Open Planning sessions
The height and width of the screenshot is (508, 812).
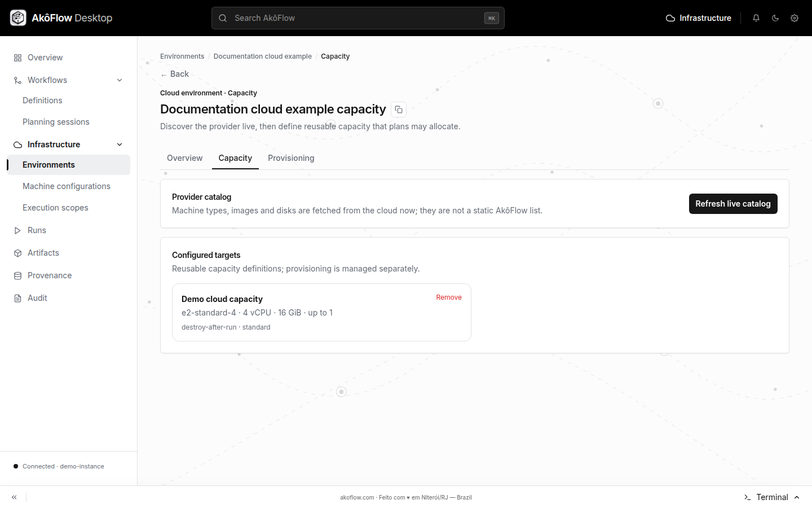69,122
